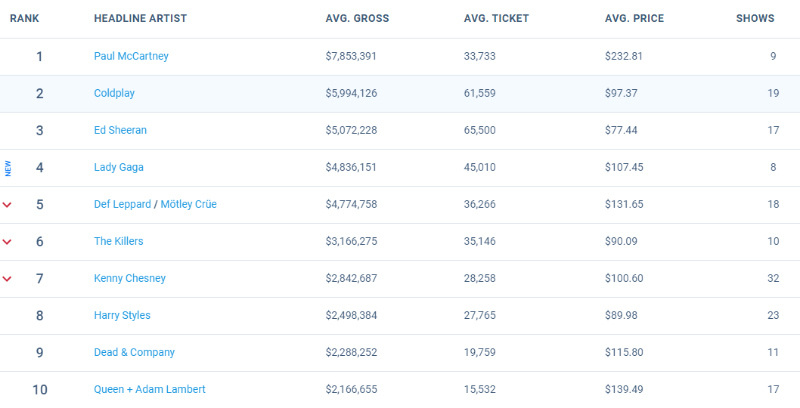Sort by AVG. TICKET column header
The height and width of the screenshot is (408, 800).
click(496, 18)
